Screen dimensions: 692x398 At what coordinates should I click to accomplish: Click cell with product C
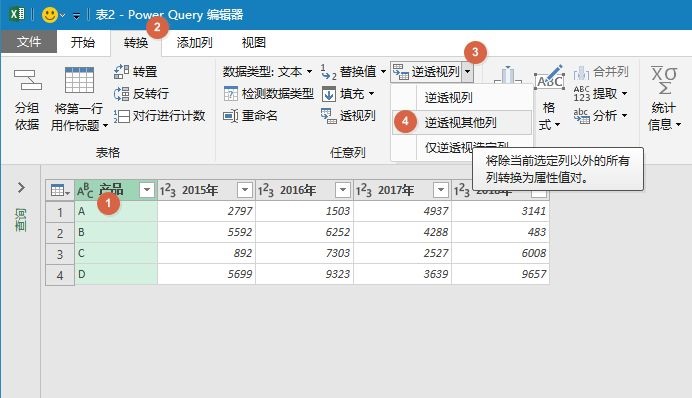coord(116,254)
